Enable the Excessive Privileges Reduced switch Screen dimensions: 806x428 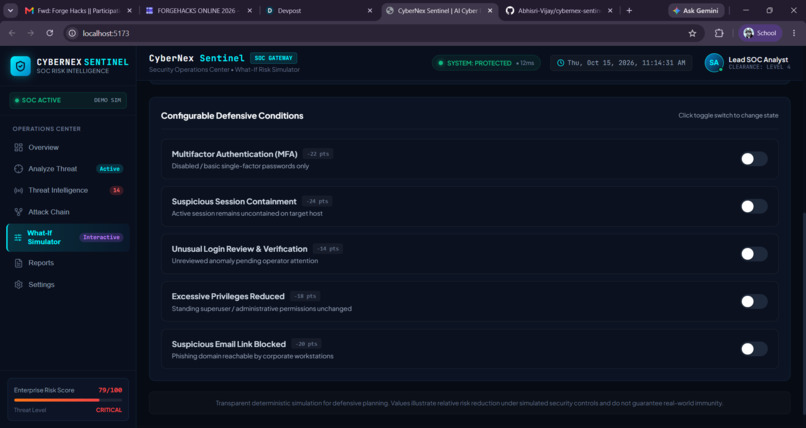pos(754,302)
